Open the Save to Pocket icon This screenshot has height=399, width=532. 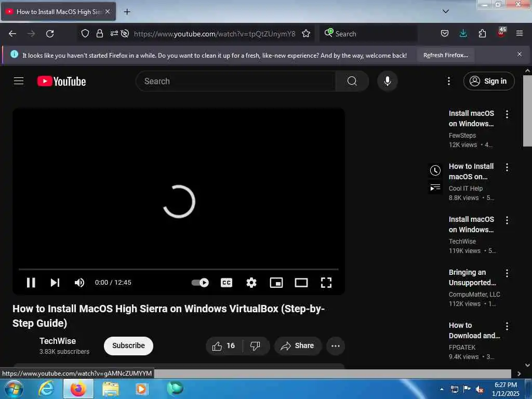(x=445, y=33)
